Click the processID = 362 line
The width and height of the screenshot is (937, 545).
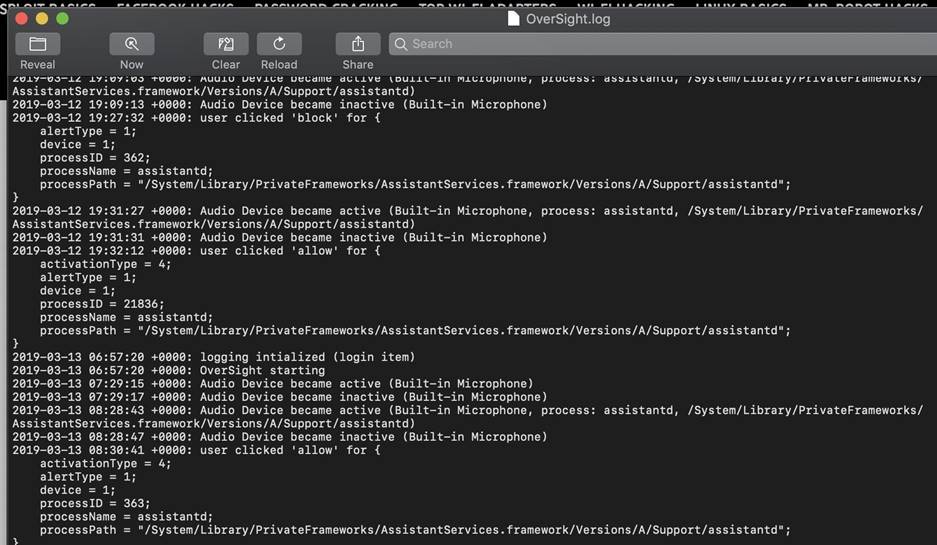95,158
